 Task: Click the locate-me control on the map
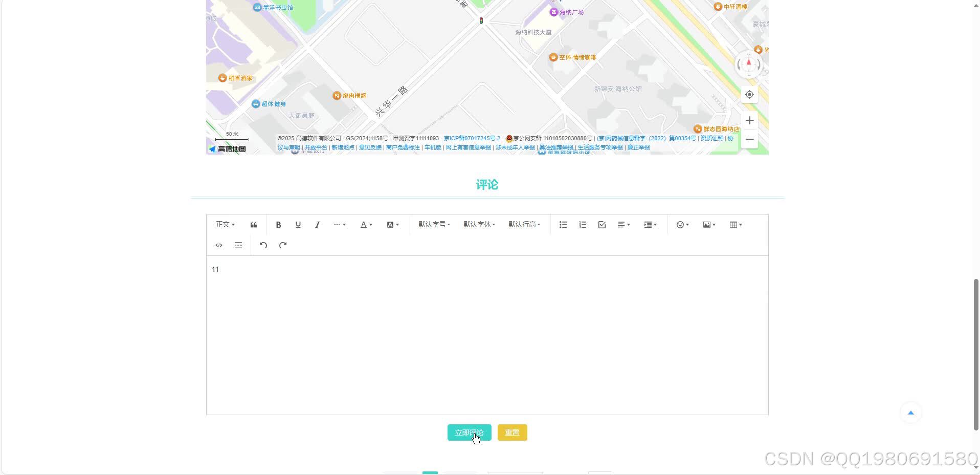(x=749, y=94)
